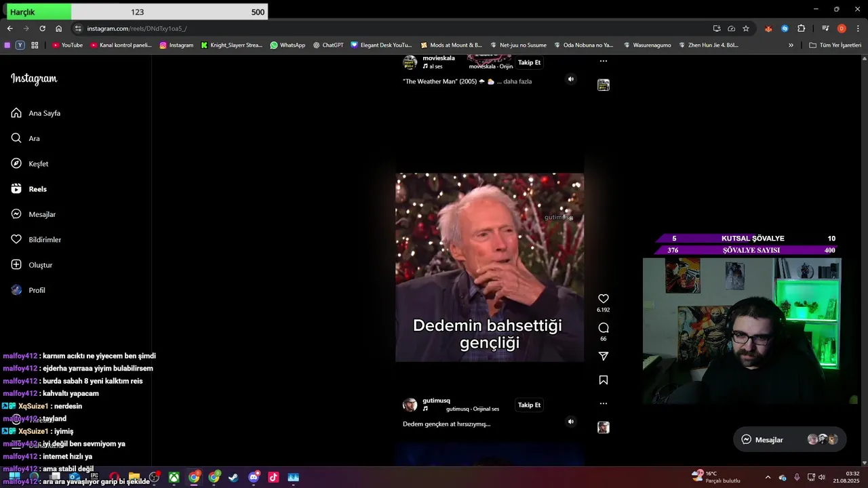The width and height of the screenshot is (868, 488).
Task: Open WhatsApp bookmark
Action: pos(288,45)
